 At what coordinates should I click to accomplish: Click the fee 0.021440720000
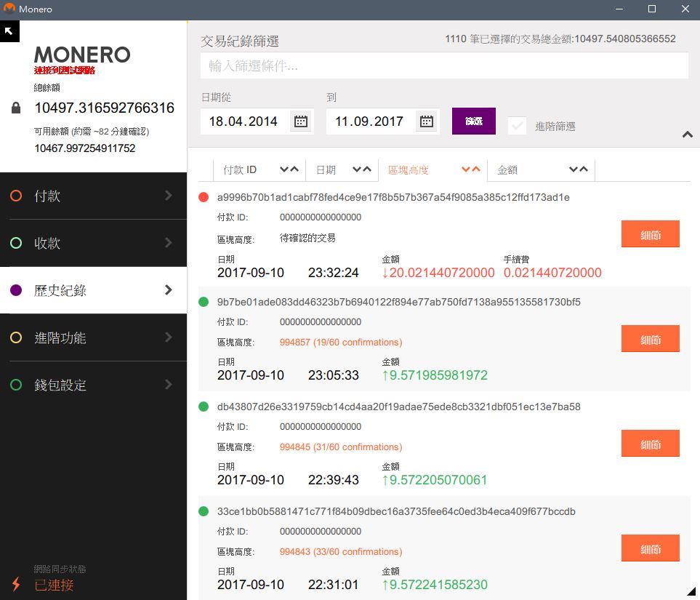point(552,273)
